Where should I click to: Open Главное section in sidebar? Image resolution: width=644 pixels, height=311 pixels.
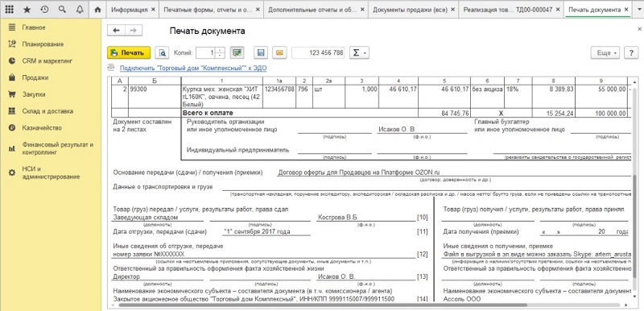coord(34,27)
